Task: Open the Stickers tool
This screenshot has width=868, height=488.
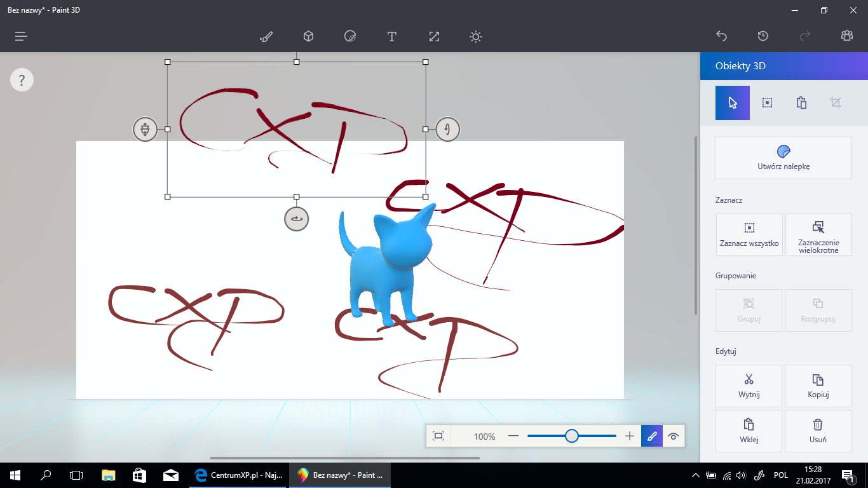Action: pyautogui.click(x=350, y=36)
